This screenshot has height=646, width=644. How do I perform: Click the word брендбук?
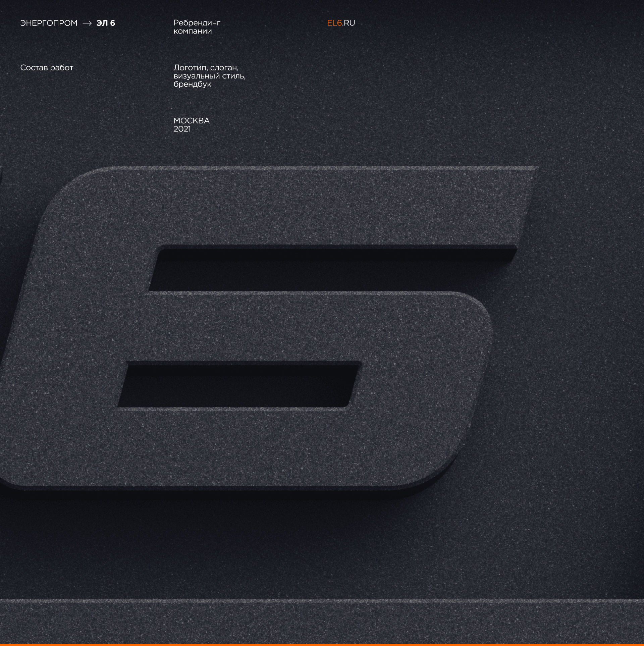(x=192, y=84)
